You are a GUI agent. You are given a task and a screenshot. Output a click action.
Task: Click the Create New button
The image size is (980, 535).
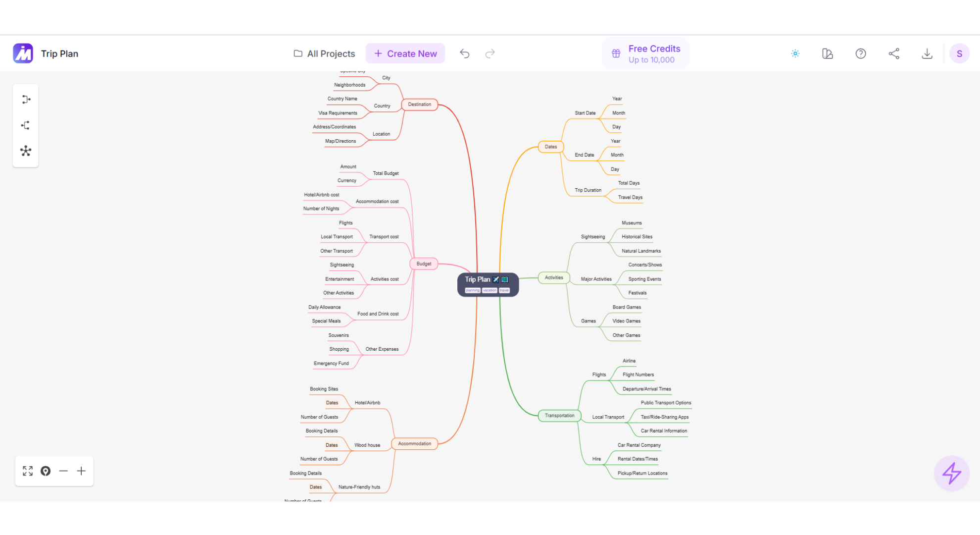pyautogui.click(x=405, y=53)
